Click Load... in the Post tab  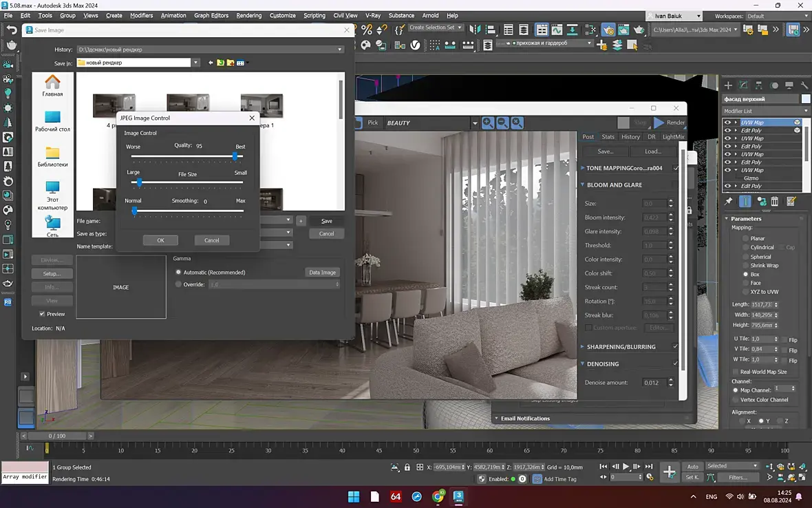(x=652, y=151)
